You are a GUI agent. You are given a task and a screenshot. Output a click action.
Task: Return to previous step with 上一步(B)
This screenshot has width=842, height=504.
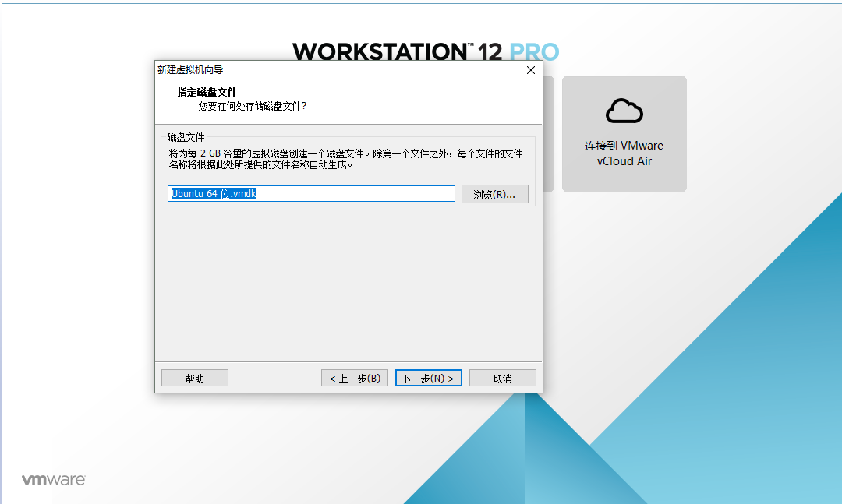tap(355, 378)
